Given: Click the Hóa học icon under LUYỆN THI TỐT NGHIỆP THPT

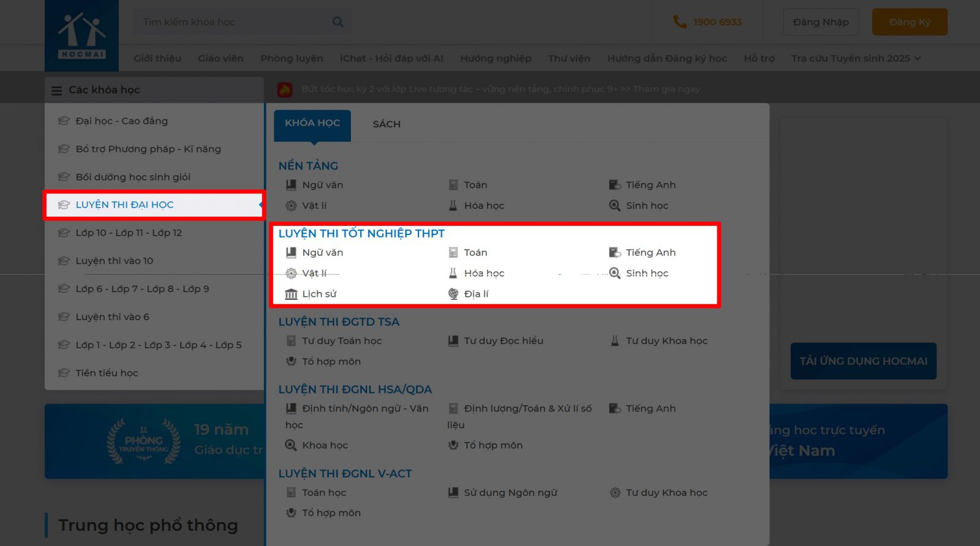Looking at the screenshot, I should pos(453,273).
